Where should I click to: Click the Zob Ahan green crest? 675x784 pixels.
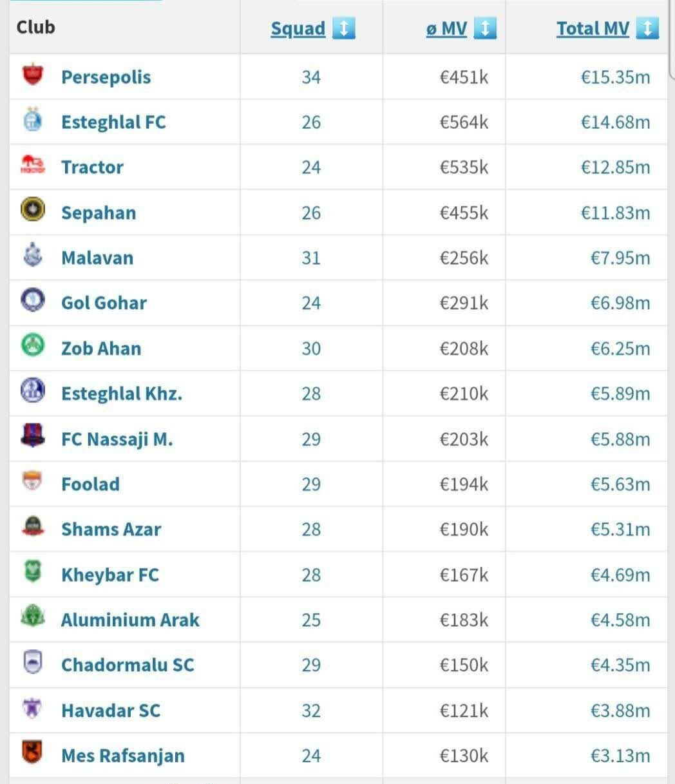pyautogui.click(x=32, y=347)
